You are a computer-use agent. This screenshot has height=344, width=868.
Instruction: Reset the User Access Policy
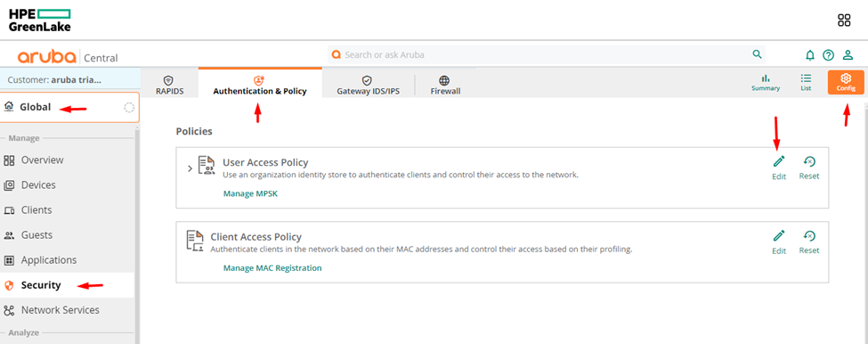[808, 168]
